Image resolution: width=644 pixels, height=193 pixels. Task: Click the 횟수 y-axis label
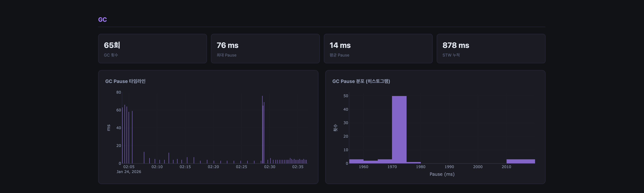pos(336,128)
